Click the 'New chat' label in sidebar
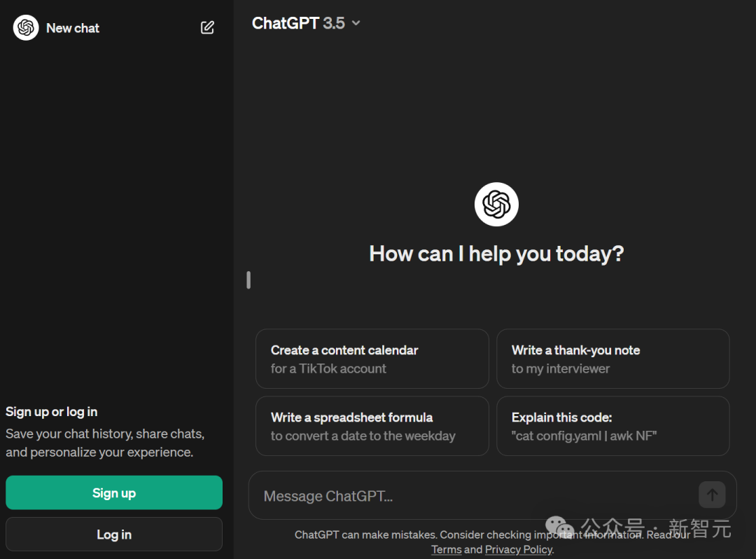The height and width of the screenshot is (559, 756). click(73, 28)
